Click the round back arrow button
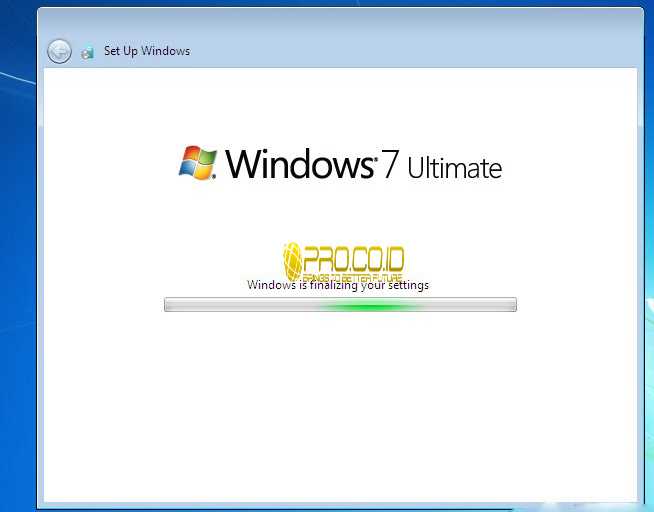 [59, 51]
